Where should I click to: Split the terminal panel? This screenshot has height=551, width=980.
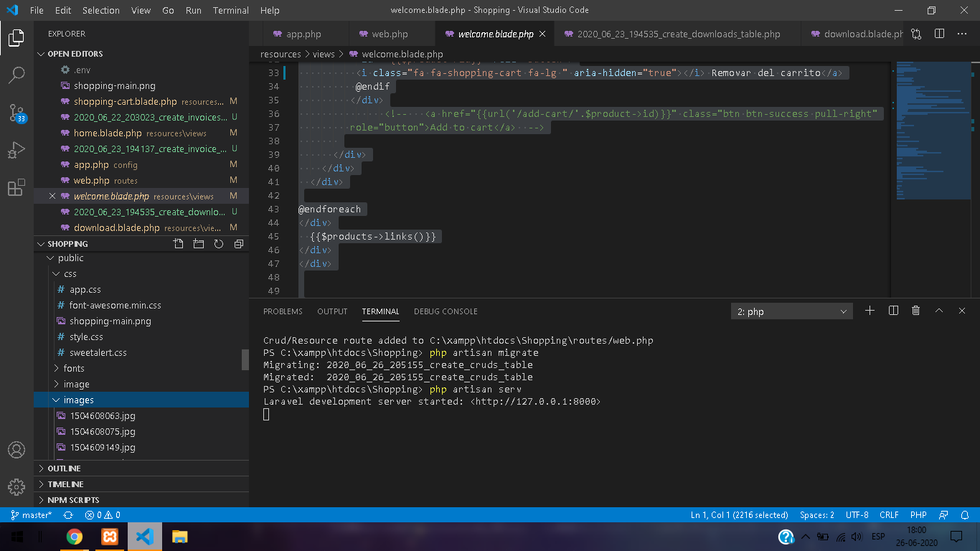(893, 311)
